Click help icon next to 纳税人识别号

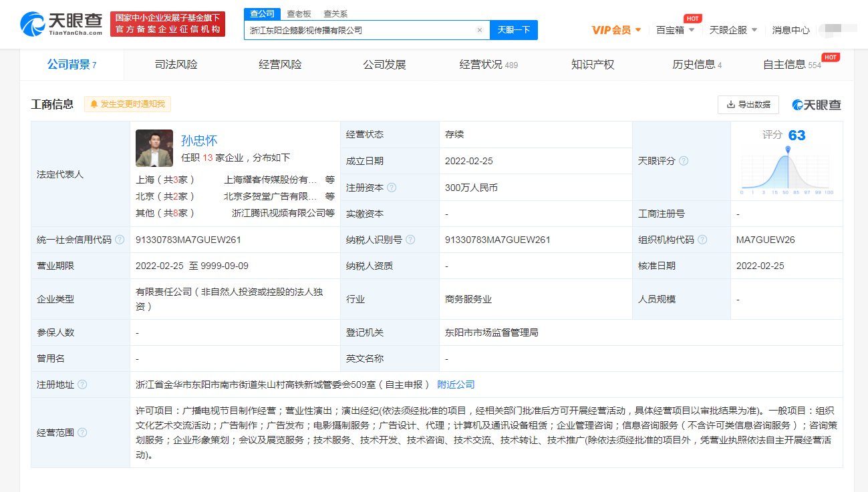[x=410, y=240]
